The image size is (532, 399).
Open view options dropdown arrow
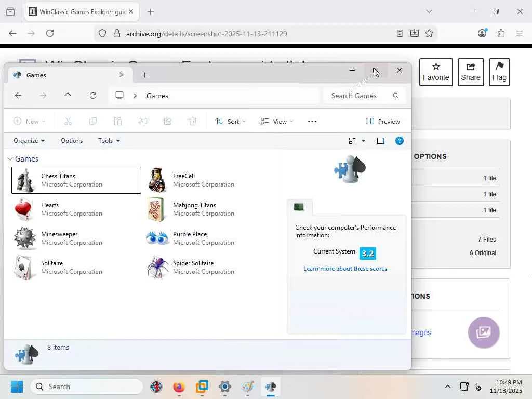363,141
